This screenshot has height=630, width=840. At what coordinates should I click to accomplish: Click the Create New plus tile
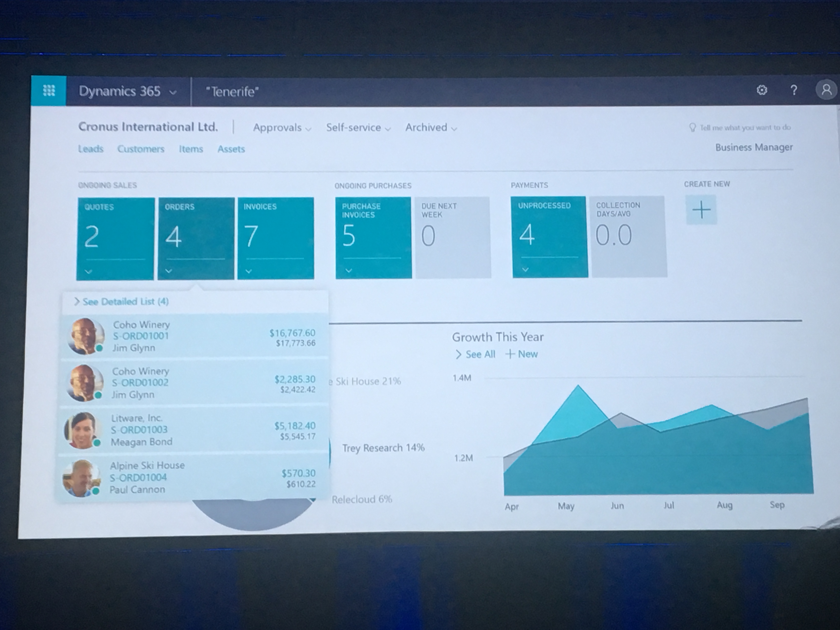pos(701,209)
